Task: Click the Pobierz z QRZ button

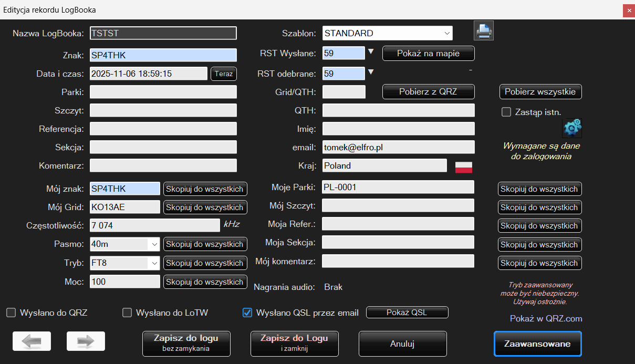Action: pos(428,92)
